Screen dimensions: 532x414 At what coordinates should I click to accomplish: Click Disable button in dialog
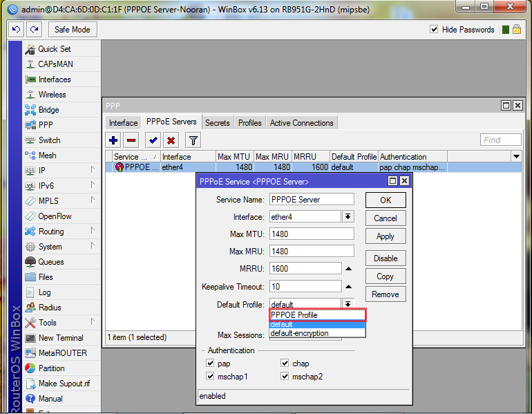[386, 258]
